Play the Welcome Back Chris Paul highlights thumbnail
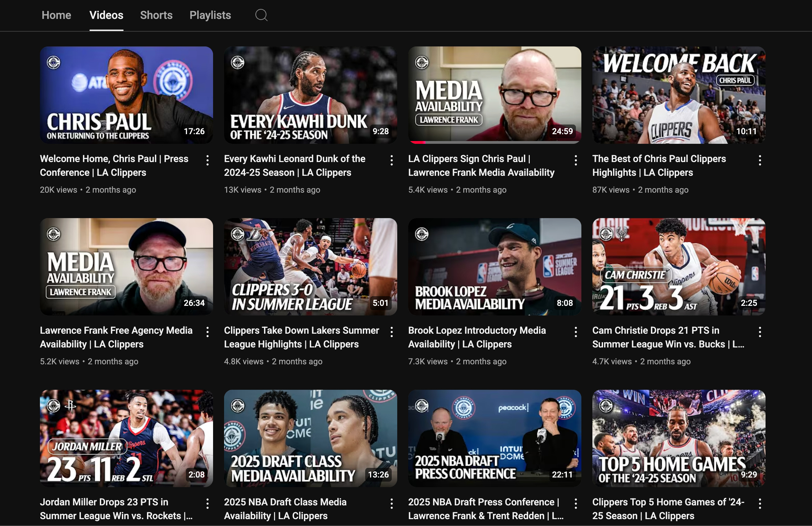Viewport: 812px width, 526px height. point(678,95)
